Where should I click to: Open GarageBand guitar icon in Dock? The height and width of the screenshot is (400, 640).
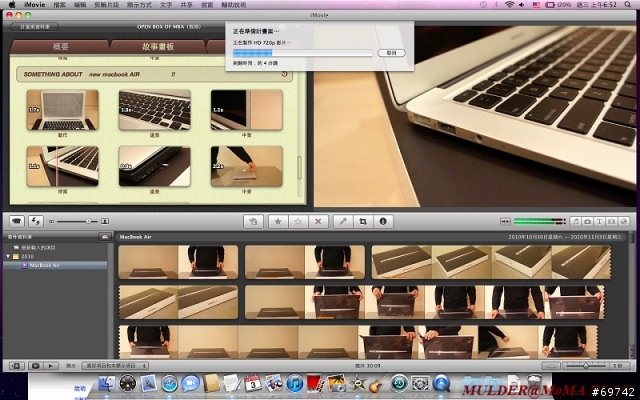(378, 384)
